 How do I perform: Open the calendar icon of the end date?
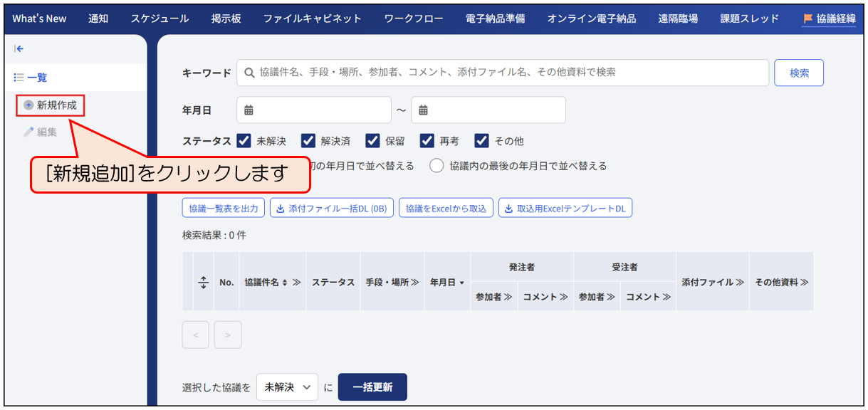(423, 110)
